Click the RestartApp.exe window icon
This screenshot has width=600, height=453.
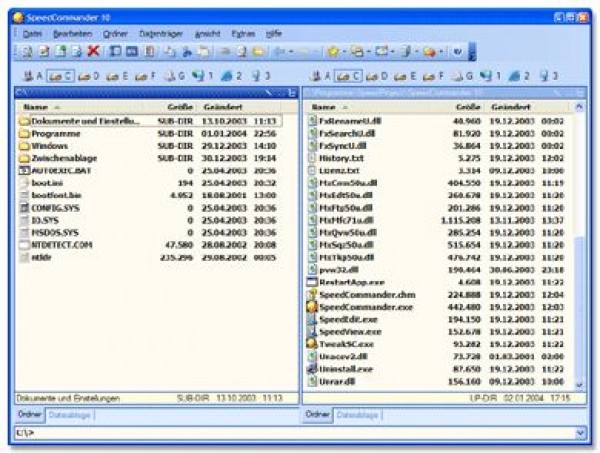tap(312, 282)
